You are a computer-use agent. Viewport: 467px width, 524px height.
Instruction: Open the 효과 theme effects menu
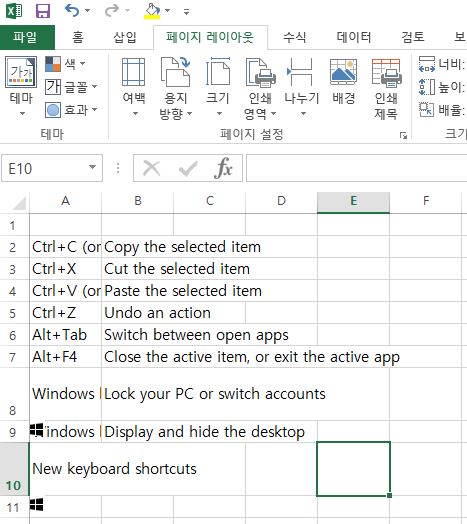[72, 110]
